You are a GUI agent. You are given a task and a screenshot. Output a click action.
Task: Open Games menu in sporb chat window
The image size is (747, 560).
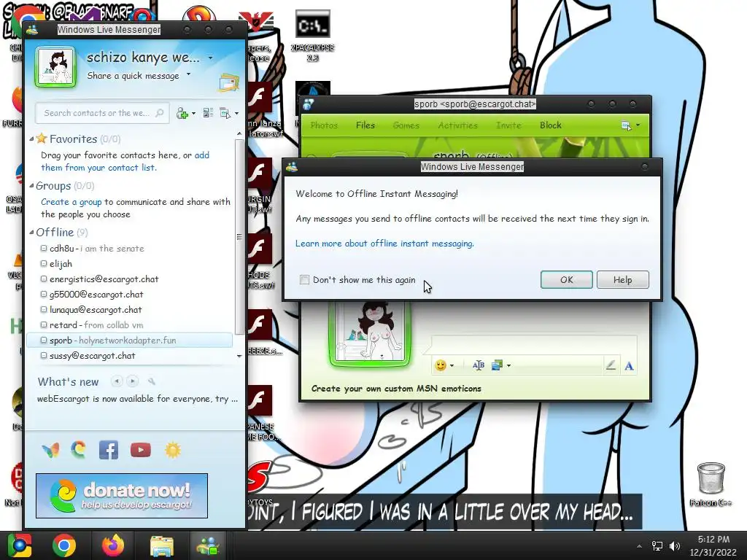406,125
